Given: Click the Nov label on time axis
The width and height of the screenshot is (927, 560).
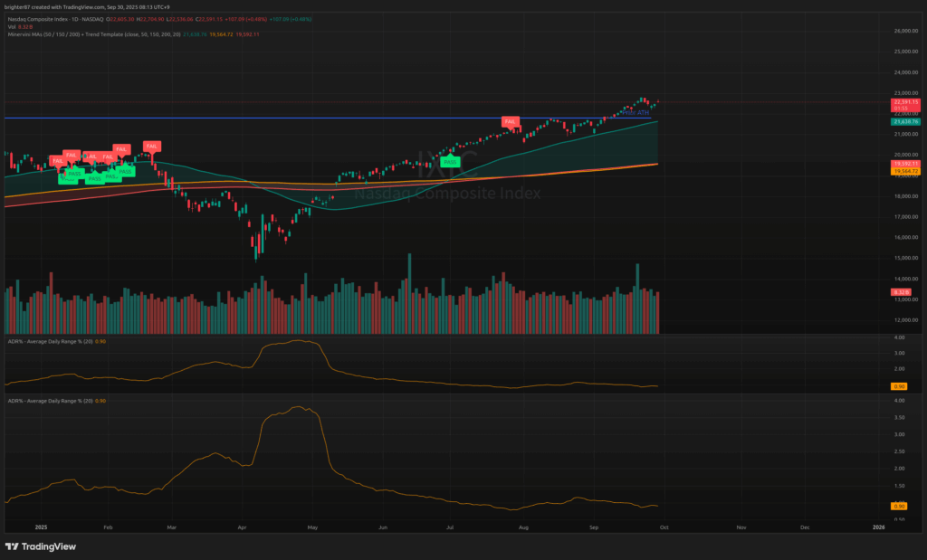Looking at the screenshot, I should click(741, 527).
